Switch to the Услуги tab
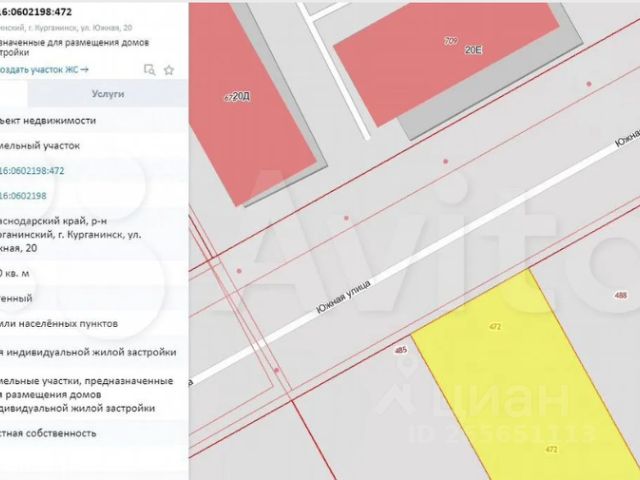Screen dimensions: 640x480 [x=107, y=93]
